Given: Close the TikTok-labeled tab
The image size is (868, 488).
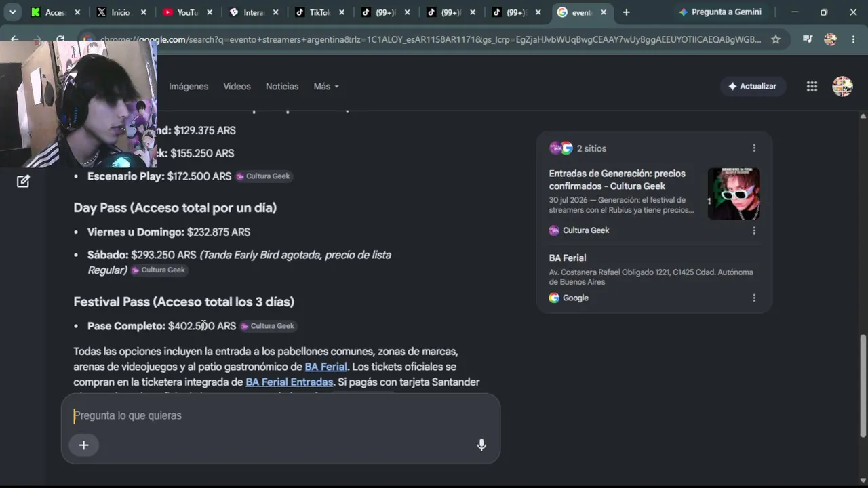Looking at the screenshot, I should 341,12.
